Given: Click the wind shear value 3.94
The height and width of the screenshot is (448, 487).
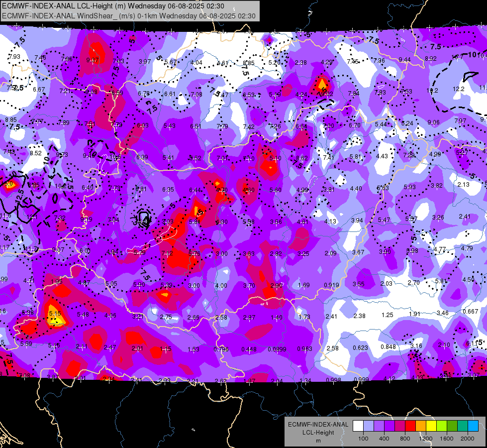Looking at the screenshot, I should 357,221.
